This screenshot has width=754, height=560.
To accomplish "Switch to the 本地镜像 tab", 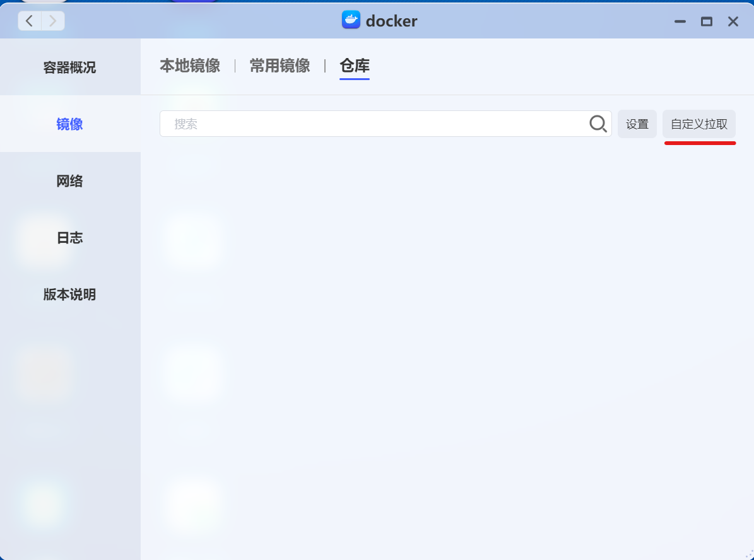I will 189,66.
